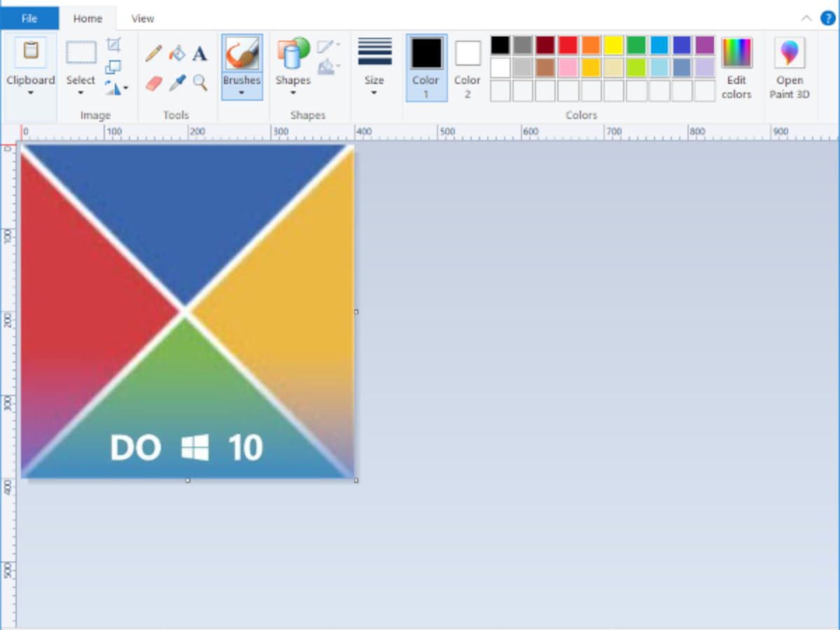Open the Brushes dropdown arrow
This screenshot has height=630, width=840.
(x=242, y=93)
